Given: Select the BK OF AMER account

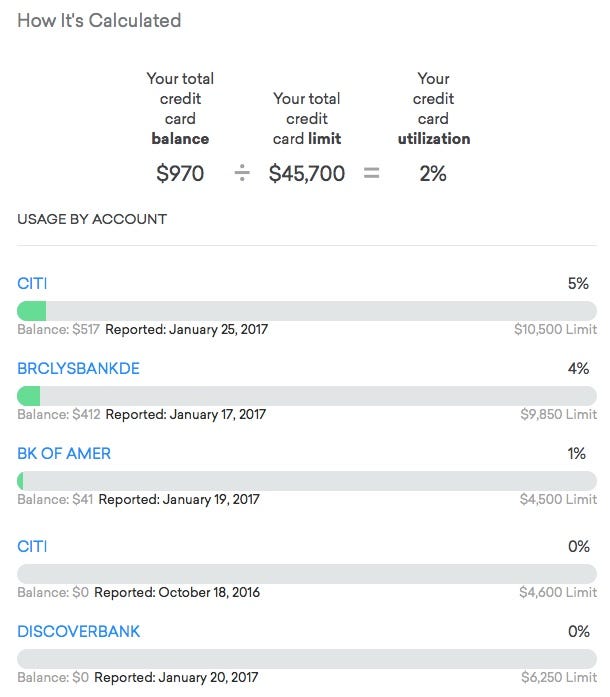Looking at the screenshot, I should coord(64,454).
